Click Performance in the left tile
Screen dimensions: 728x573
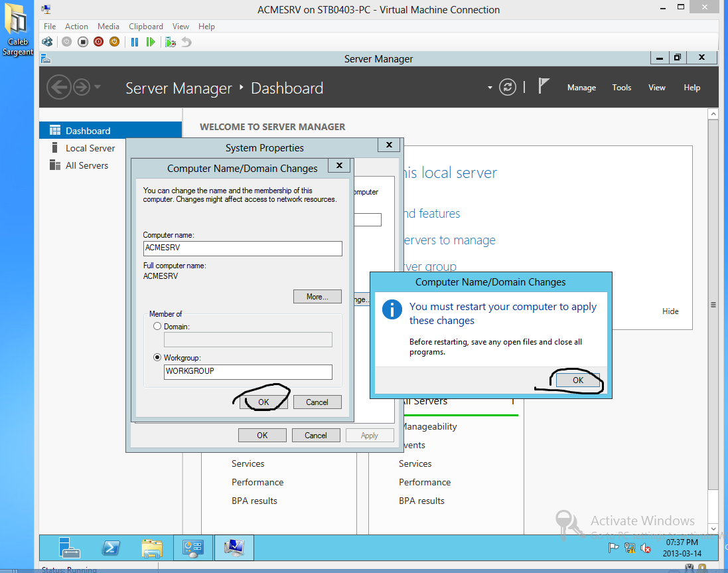tap(257, 483)
